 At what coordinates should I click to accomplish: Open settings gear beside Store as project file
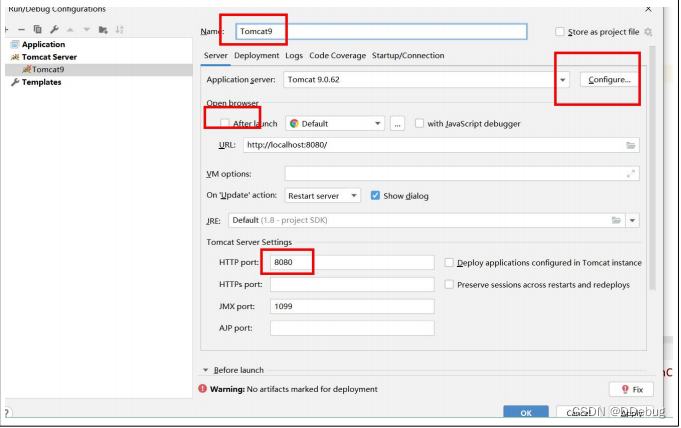[648, 32]
